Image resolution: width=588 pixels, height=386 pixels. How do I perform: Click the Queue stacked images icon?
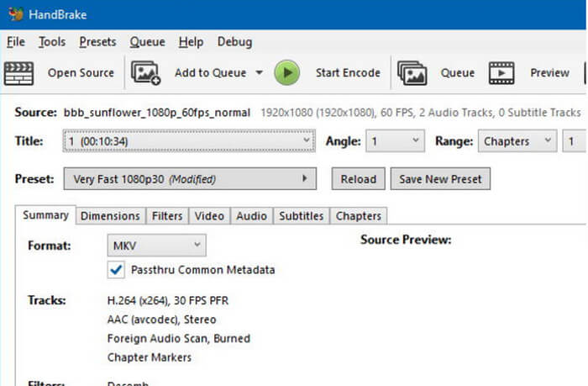pos(412,73)
